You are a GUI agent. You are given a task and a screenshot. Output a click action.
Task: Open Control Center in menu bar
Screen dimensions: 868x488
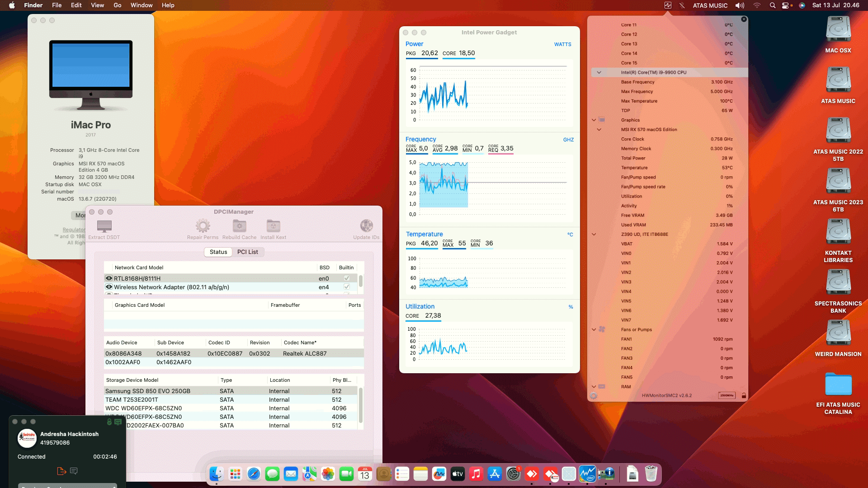tap(786, 5)
